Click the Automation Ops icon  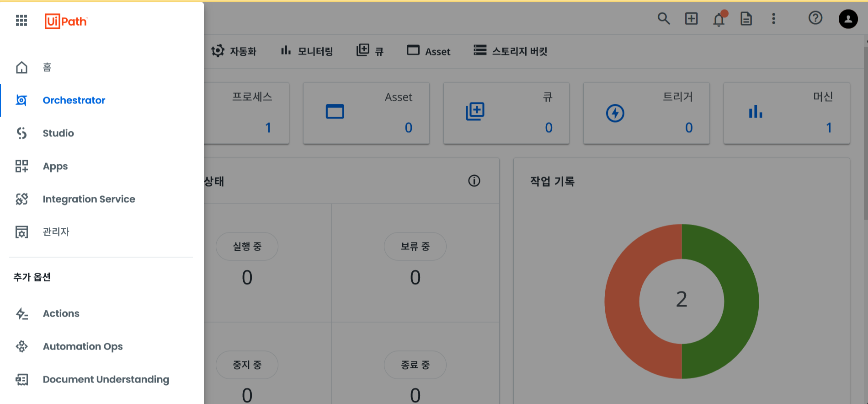point(21,346)
